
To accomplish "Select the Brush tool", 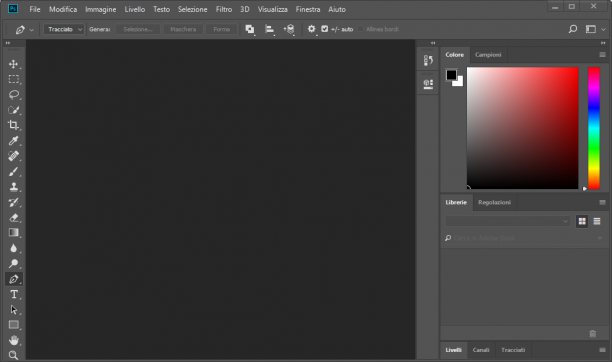I will (14, 171).
